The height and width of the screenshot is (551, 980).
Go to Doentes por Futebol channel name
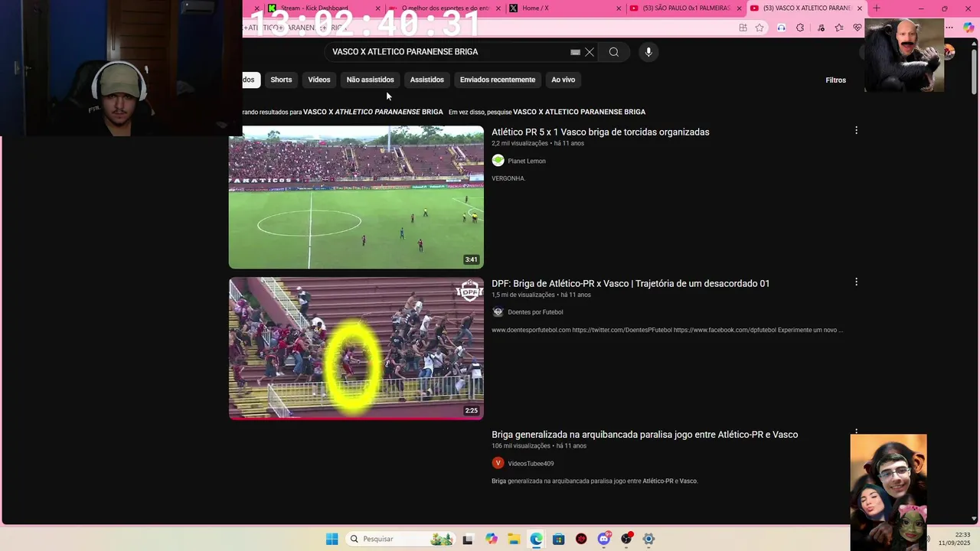535,312
